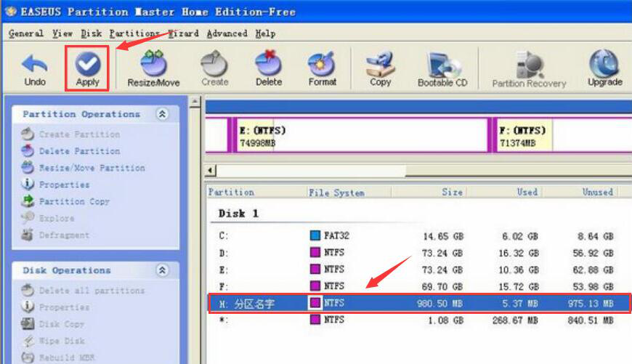The height and width of the screenshot is (364, 632).
Task: Open the Help menu
Action: point(265,33)
